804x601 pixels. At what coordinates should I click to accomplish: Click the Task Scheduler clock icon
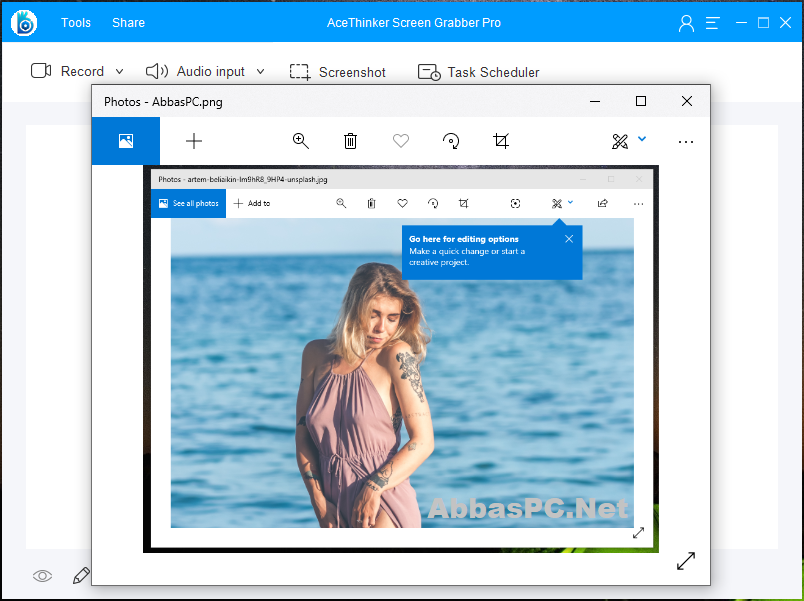tap(429, 72)
